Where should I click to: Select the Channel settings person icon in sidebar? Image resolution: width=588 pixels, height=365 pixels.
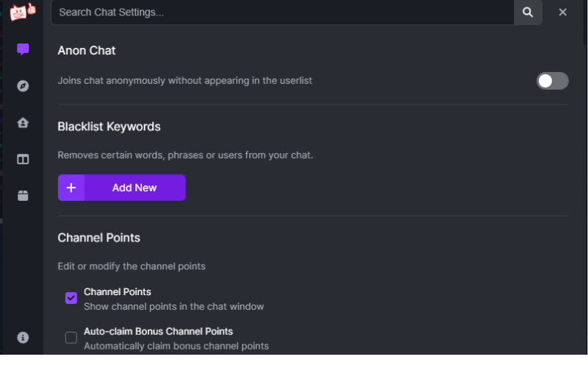tap(23, 123)
